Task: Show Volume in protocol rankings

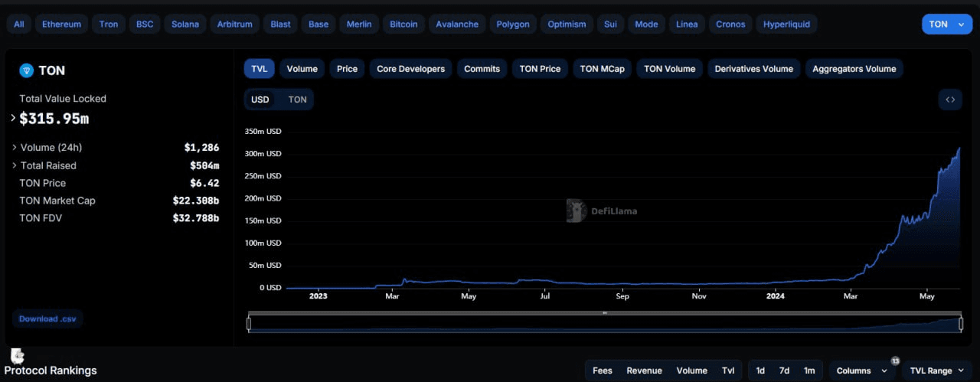Action: click(691, 371)
